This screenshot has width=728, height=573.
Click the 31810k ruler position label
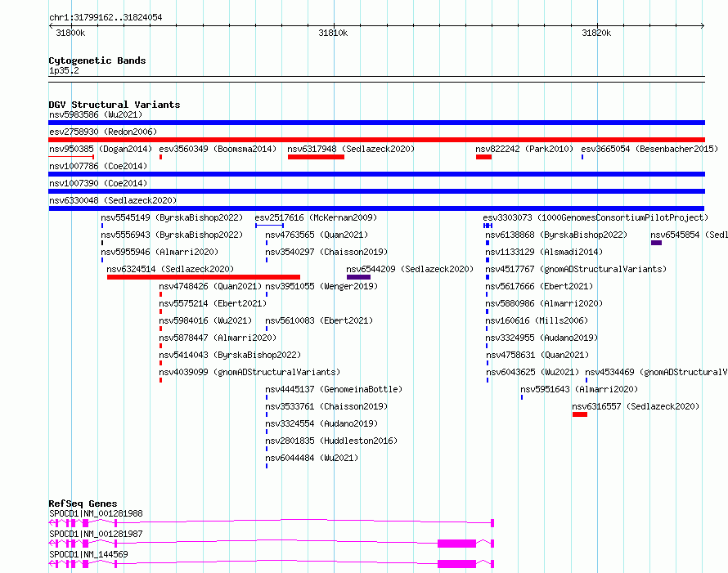coord(333,33)
